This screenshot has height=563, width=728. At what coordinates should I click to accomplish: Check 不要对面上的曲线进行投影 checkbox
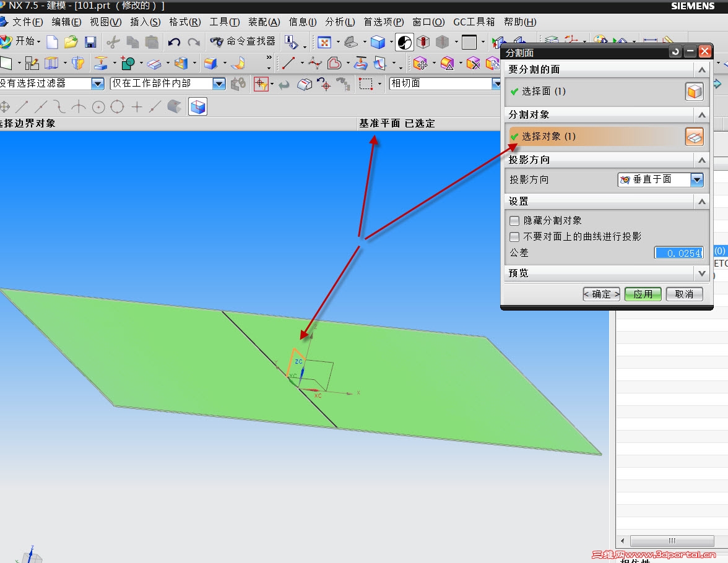514,237
